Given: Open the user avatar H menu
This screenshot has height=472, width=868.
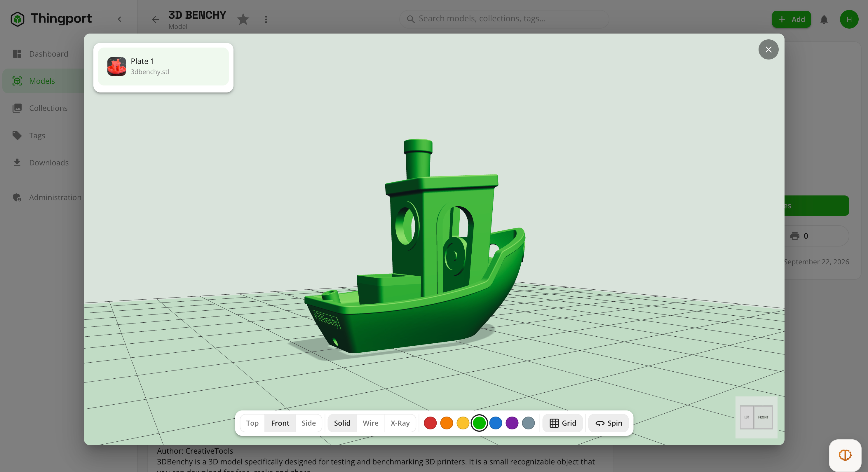Looking at the screenshot, I should click(x=849, y=19).
